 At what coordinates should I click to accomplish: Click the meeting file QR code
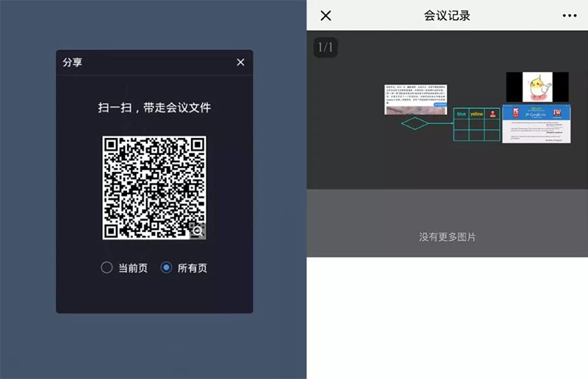click(154, 187)
